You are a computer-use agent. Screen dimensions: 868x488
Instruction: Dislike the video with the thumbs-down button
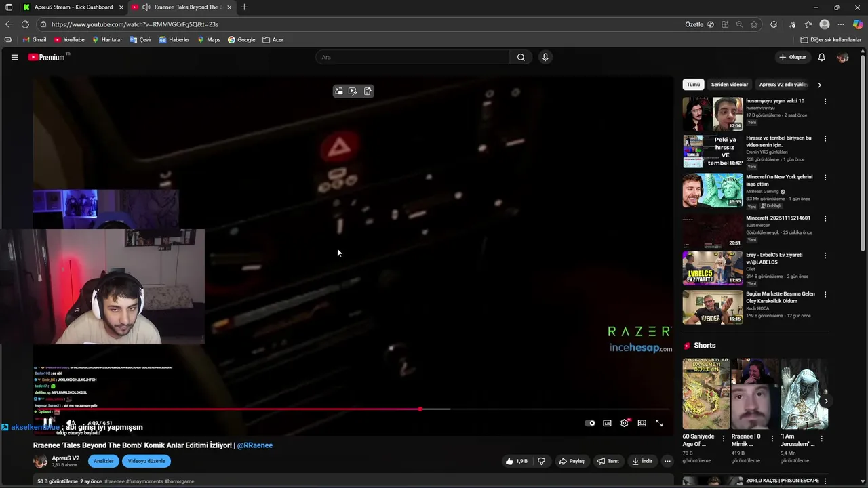541,461
